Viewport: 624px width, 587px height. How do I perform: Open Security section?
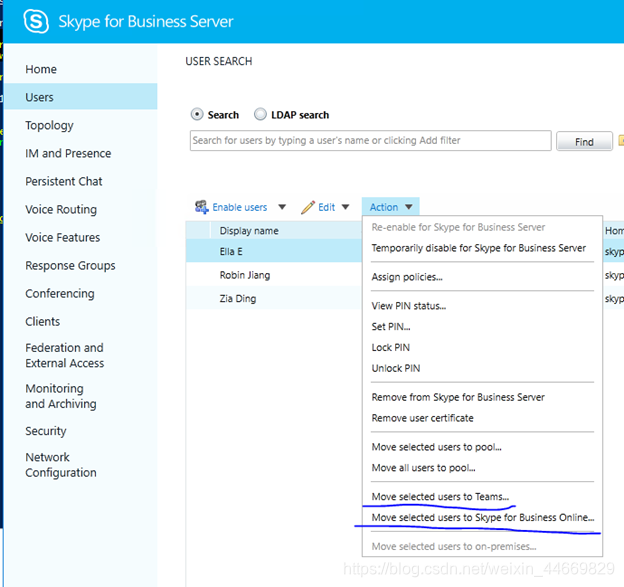coord(46,431)
